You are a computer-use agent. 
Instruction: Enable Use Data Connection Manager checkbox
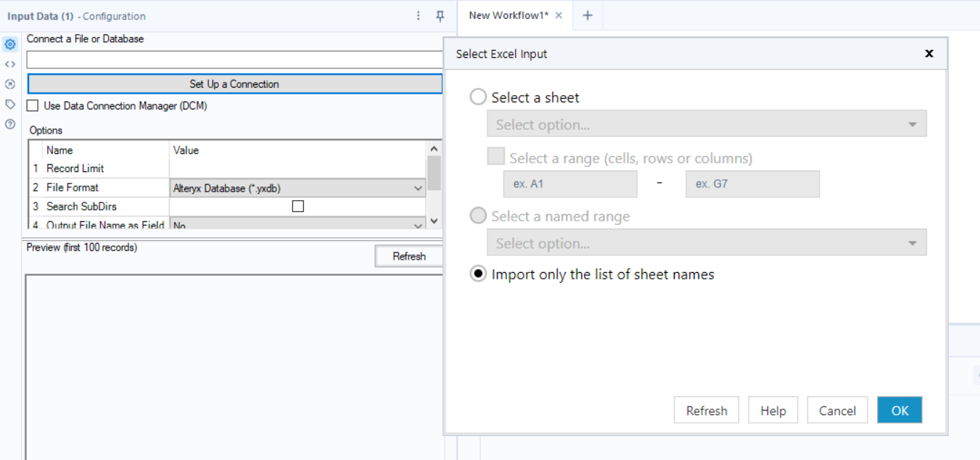(33, 106)
